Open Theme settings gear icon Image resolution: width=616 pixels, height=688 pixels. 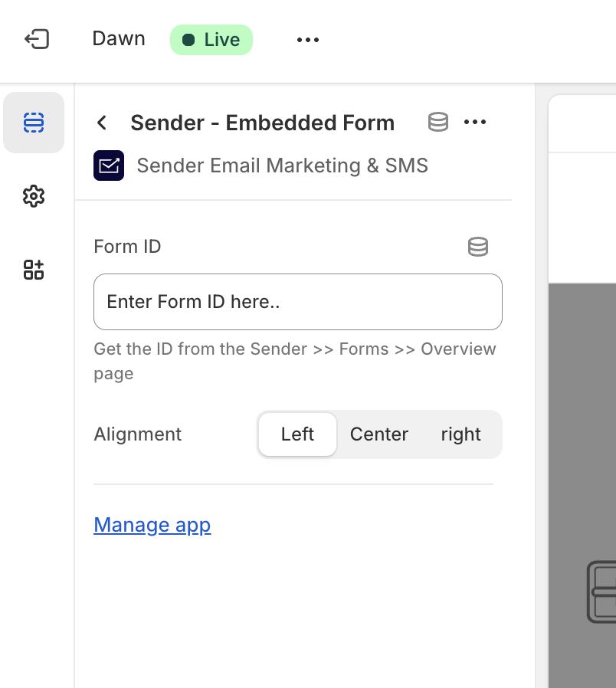(x=34, y=197)
